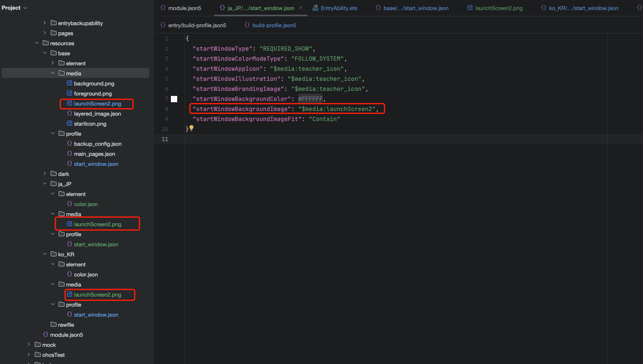Screen dimensions: 643x364
Task: Click the startWindowBackgroundImage value string
Action: pos(337,109)
